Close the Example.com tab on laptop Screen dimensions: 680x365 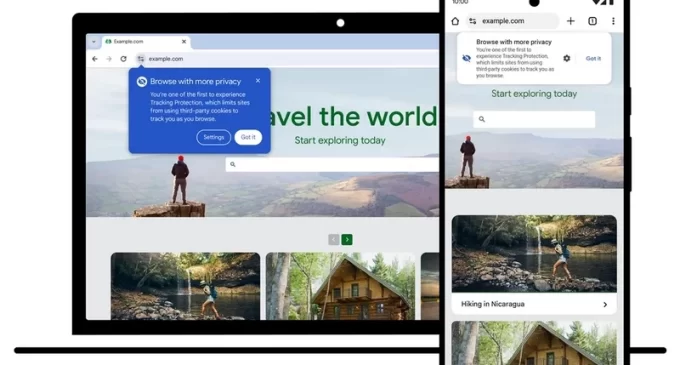coord(184,42)
